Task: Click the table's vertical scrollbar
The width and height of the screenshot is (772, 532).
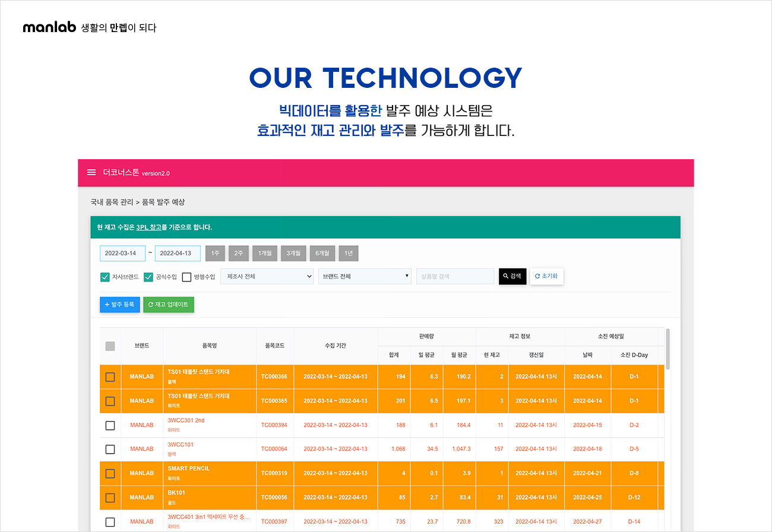Action: (x=668, y=350)
